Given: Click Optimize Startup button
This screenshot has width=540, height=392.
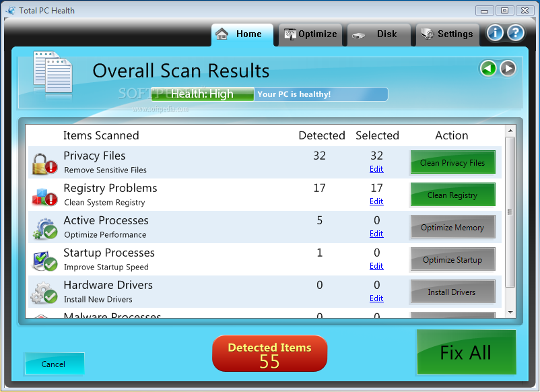Looking at the screenshot, I should 452,260.
